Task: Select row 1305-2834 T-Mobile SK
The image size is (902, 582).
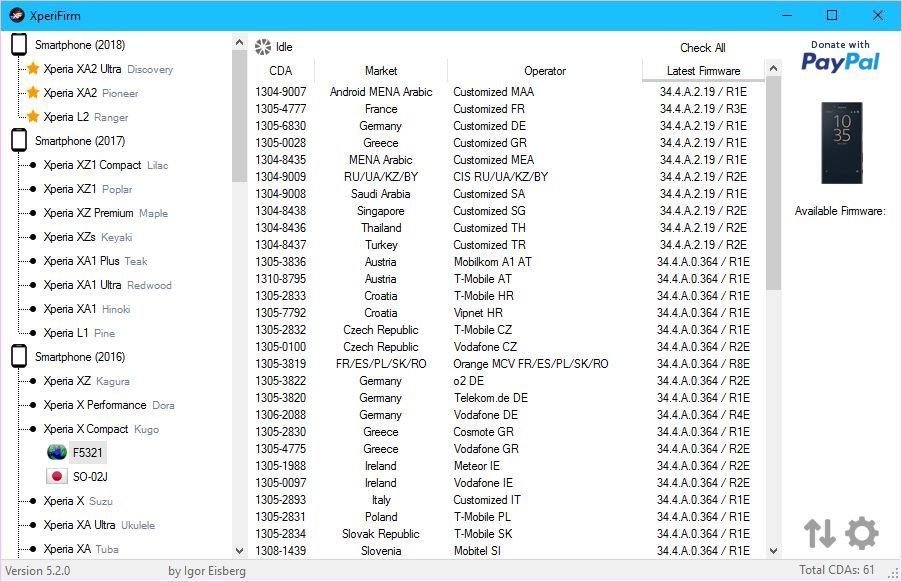Action: (507, 534)
